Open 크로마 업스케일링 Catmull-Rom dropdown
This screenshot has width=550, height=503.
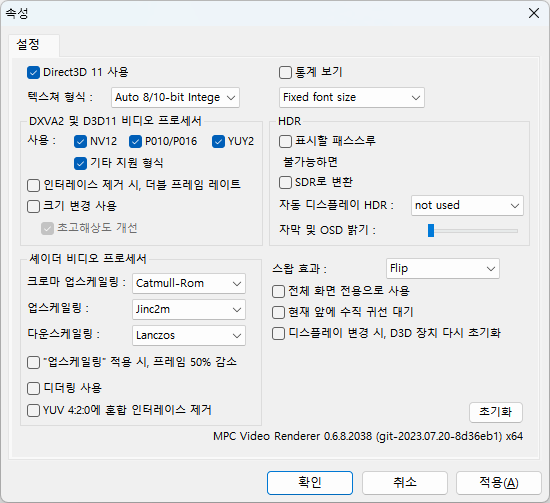pos(189,283)
